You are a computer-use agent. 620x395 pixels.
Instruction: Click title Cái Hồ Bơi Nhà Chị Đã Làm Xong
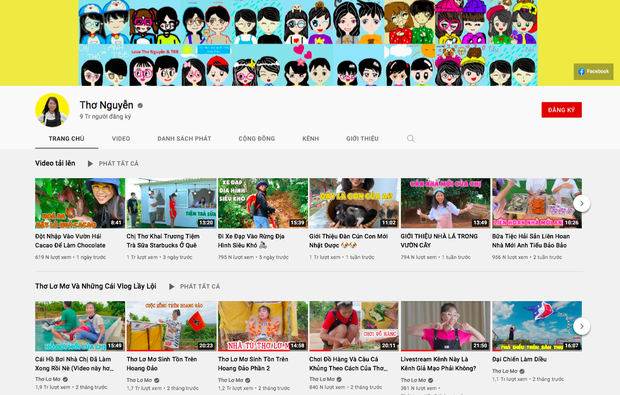[74, 364]
